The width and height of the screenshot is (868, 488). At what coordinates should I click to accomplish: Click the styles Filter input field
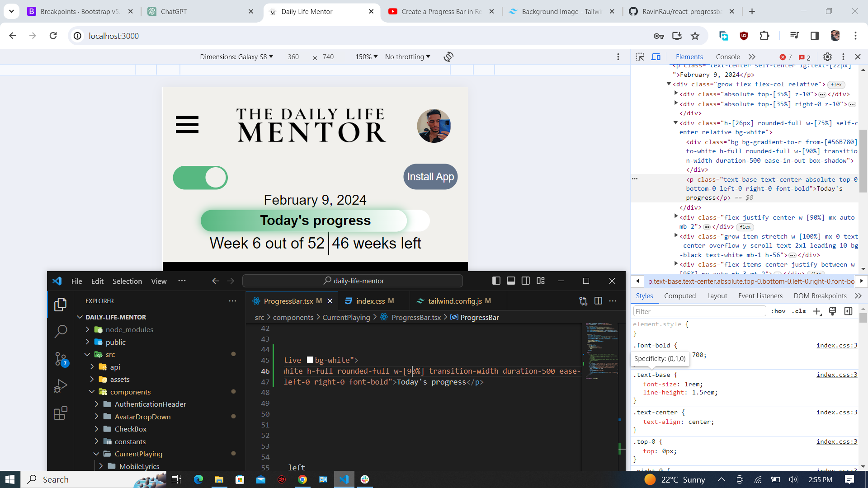tap(699, 311)
